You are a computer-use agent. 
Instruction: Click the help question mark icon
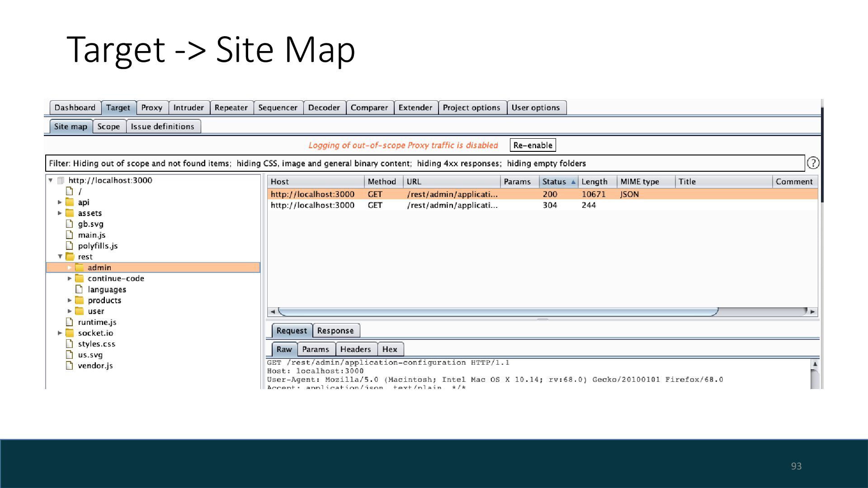point(813,163)
